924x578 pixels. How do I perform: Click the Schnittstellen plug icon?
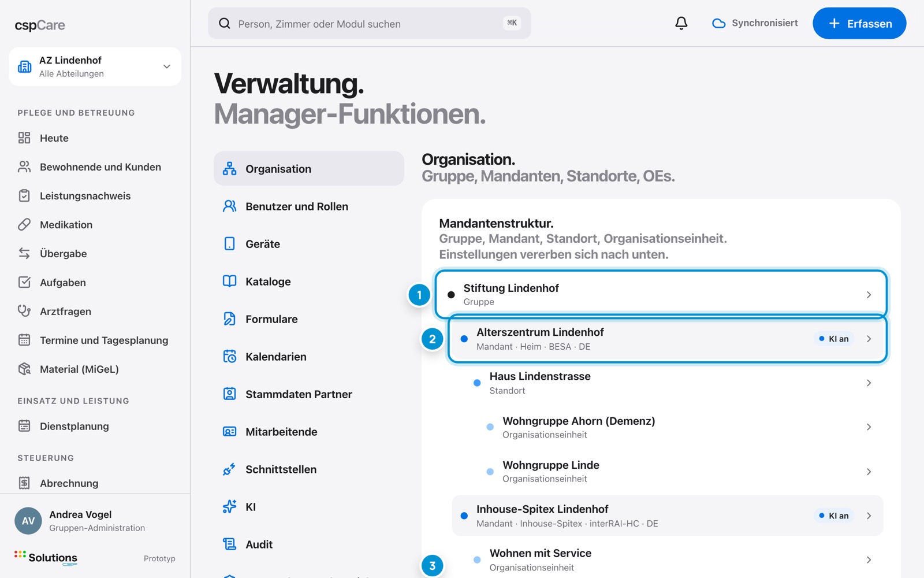(229, 469)
